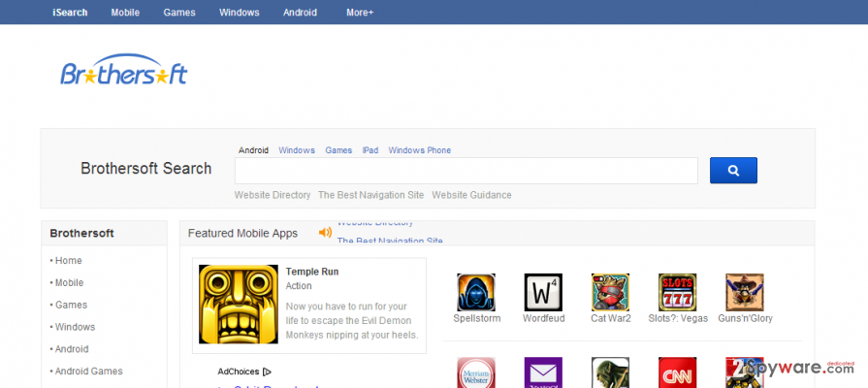
Task: Click the AdChoices triangle icon
Action: (267, 372)
